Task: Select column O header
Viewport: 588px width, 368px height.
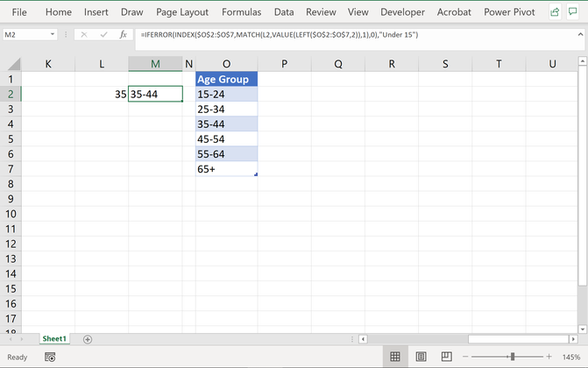Action: click(x=226, y=64)
